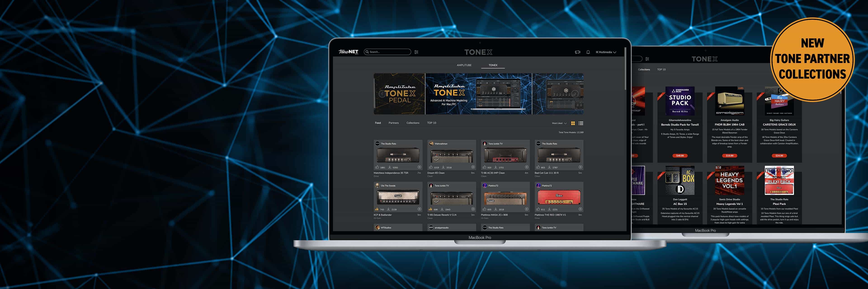Click the $24.99 price button
This screenshot has width=868, height=289.
click(779, 156)
